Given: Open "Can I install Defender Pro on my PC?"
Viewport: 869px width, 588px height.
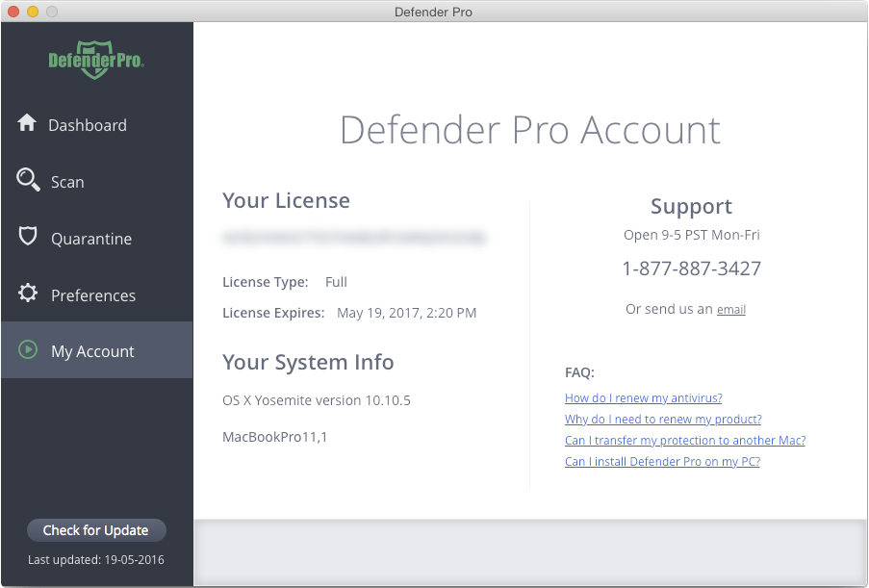Looking at the screenshot, I should coord(662,461).
